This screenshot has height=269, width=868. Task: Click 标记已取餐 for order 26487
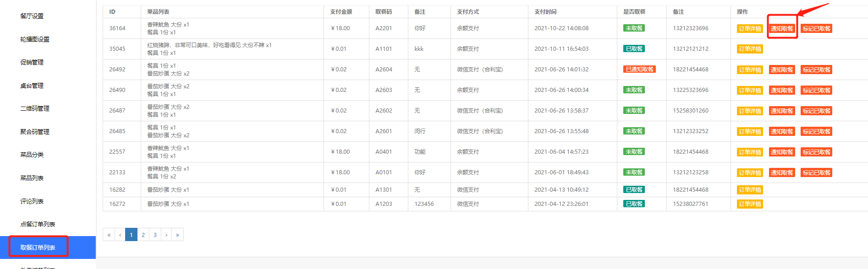[816, 111]
